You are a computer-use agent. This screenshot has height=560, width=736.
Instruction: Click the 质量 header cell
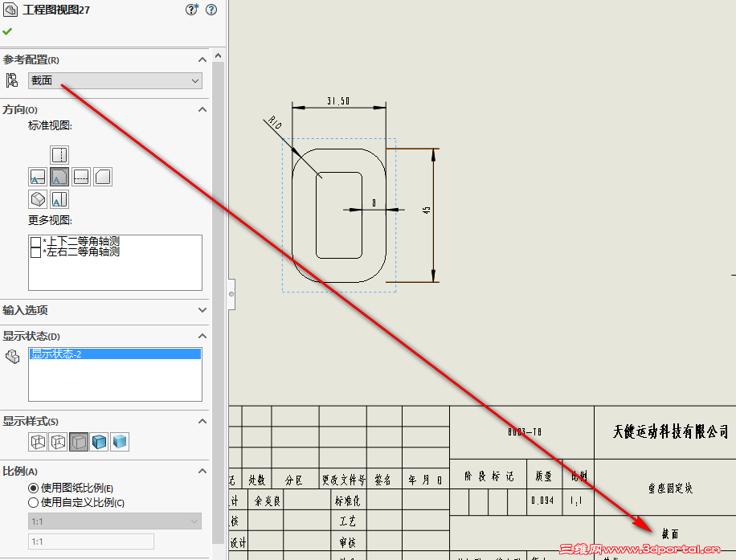(545, 476)
